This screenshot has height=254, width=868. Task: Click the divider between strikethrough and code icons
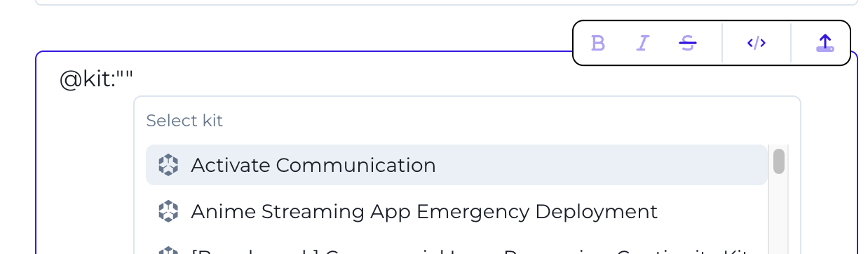click(x=722, y=44)
